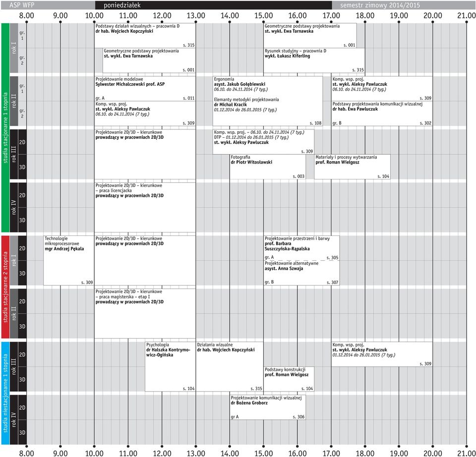Click '– praca magisterska – etap I' subtitle
This screenshot has height=457, width=476.
(x=122, y=297)
